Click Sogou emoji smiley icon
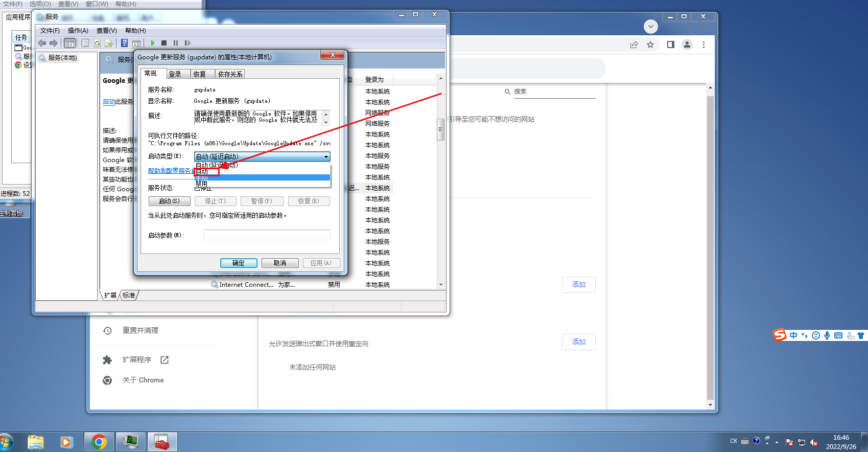 816,335
